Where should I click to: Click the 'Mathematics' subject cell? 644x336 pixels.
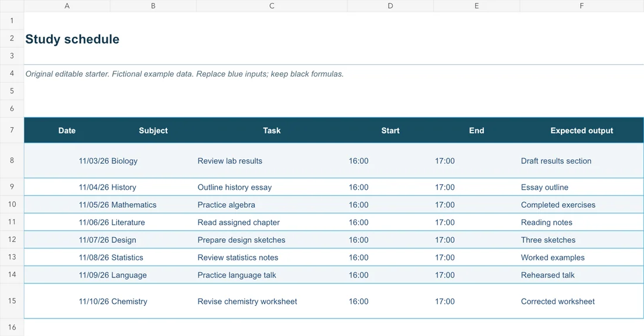pos(153,205)
